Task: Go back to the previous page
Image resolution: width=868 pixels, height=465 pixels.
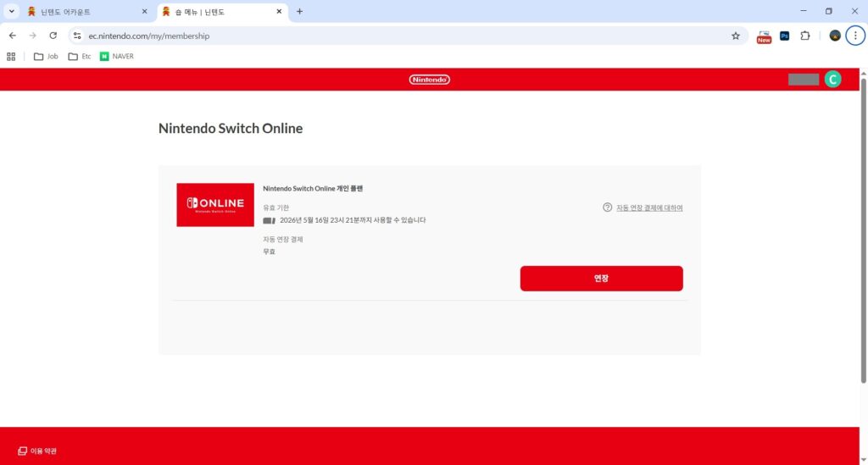Action: pyautogui.click(x=12, y=36)
